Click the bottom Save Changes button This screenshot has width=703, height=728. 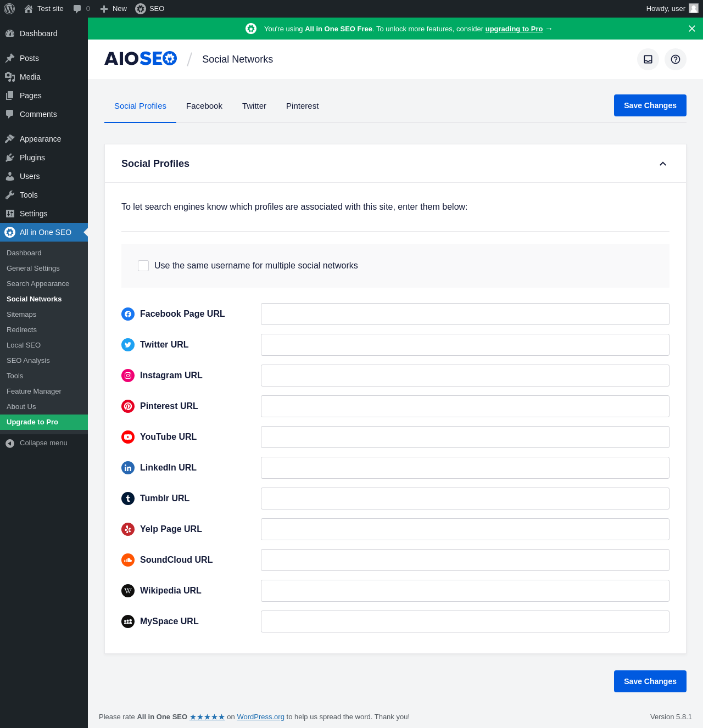pyautogui.click(x=650, y=681)
